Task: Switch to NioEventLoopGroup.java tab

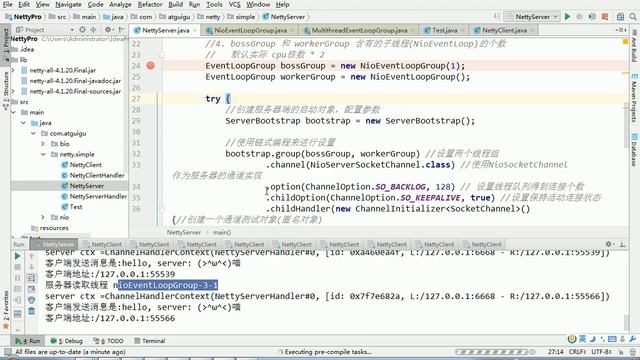Action: click(250, 30)
